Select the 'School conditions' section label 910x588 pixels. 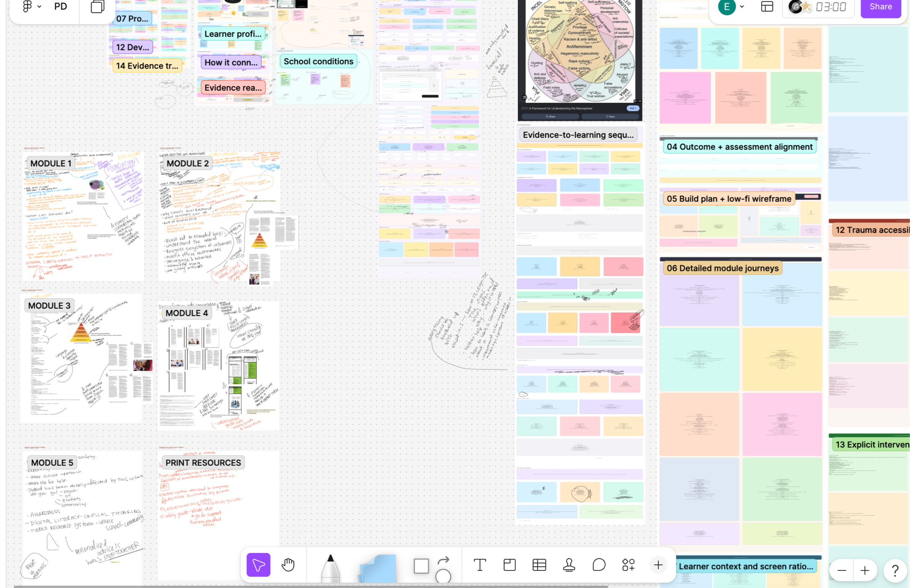(x=318, y=61)
